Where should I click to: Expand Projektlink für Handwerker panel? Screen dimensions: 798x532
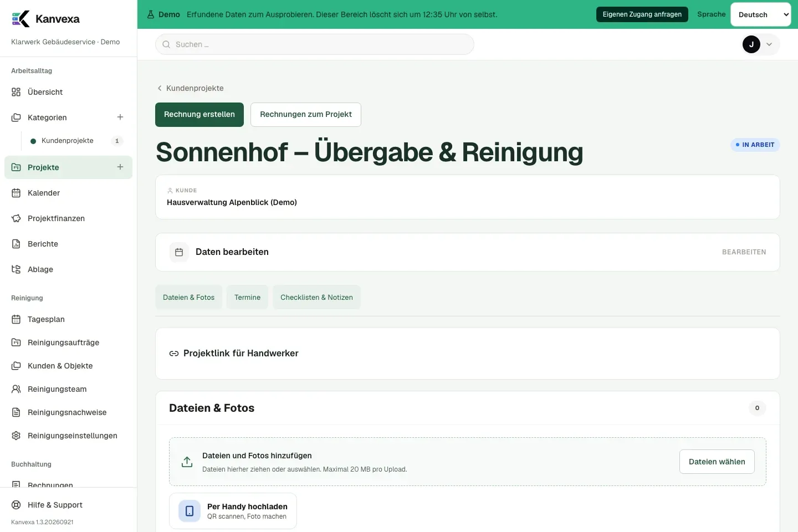[468, 354]
